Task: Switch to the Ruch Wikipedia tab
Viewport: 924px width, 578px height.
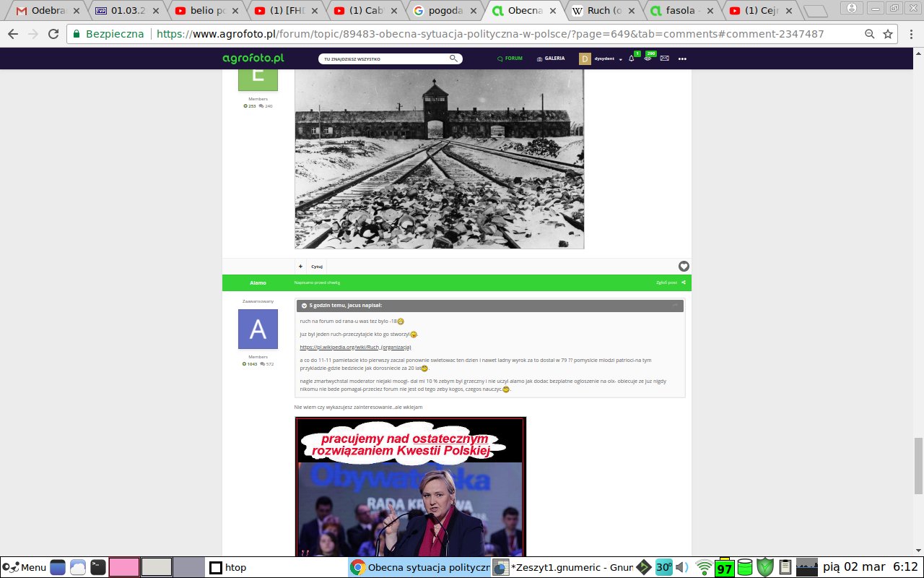Action: click(601, 11)
